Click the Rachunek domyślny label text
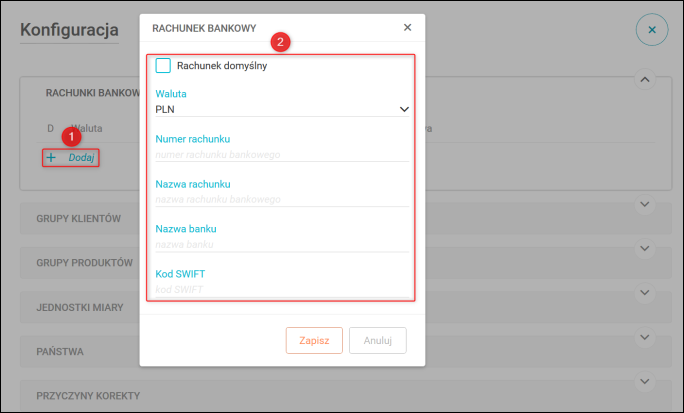 pos(222,66)
